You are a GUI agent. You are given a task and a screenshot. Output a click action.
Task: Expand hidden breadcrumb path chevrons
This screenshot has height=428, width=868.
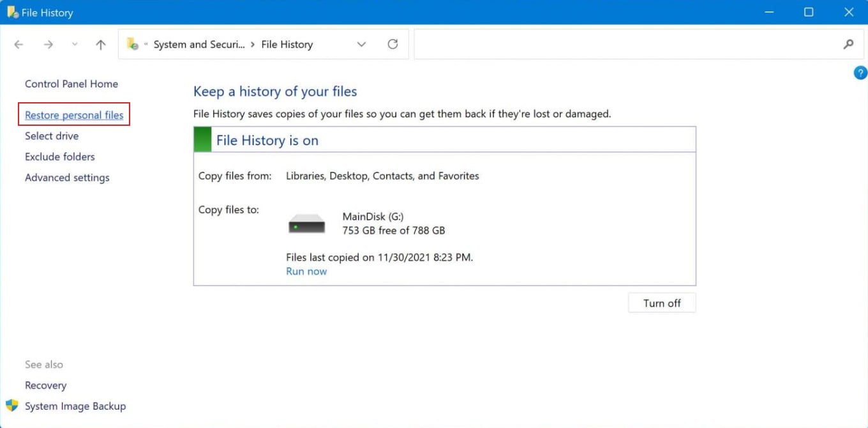146,45
